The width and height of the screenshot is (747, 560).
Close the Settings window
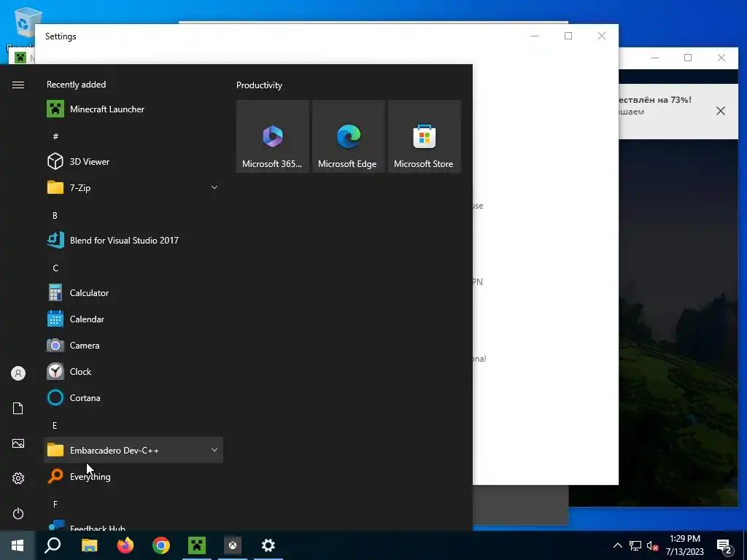[x=602, y=36]
